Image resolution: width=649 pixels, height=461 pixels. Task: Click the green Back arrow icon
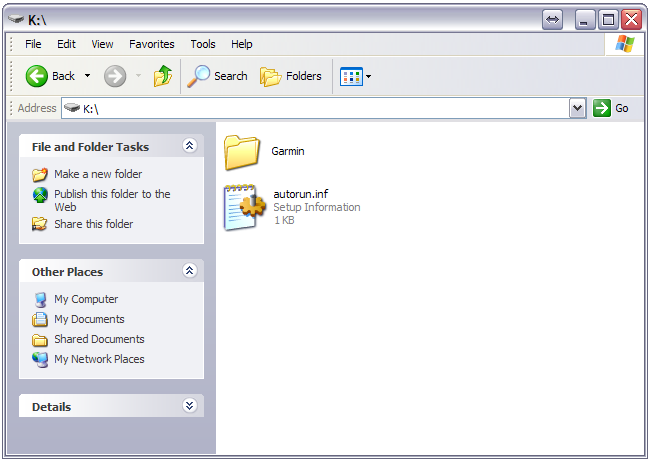click(x=37, y=76)
